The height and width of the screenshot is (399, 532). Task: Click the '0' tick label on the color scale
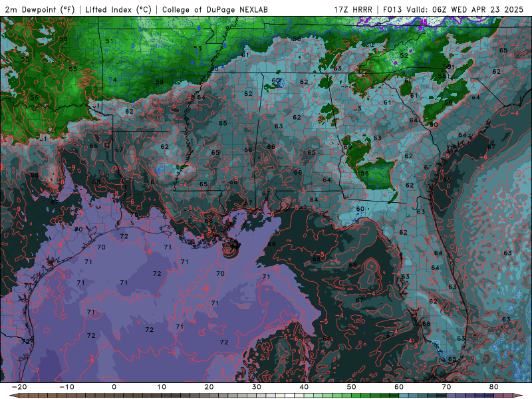coord(114,387)
